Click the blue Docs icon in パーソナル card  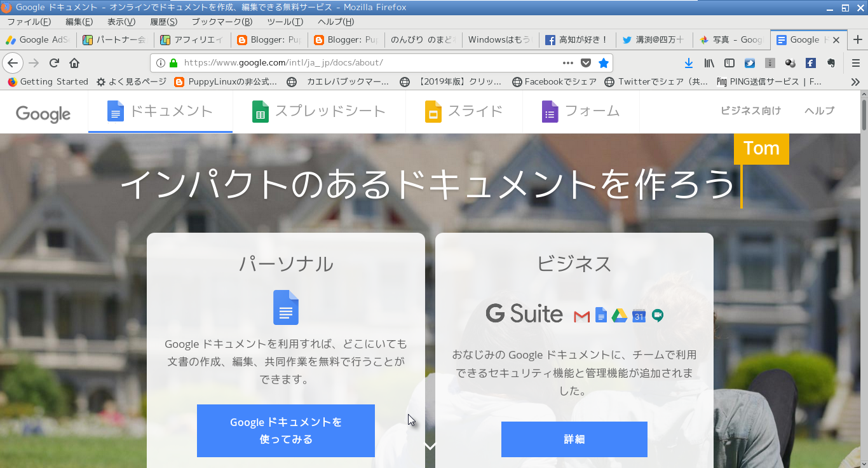coord(286,307)
